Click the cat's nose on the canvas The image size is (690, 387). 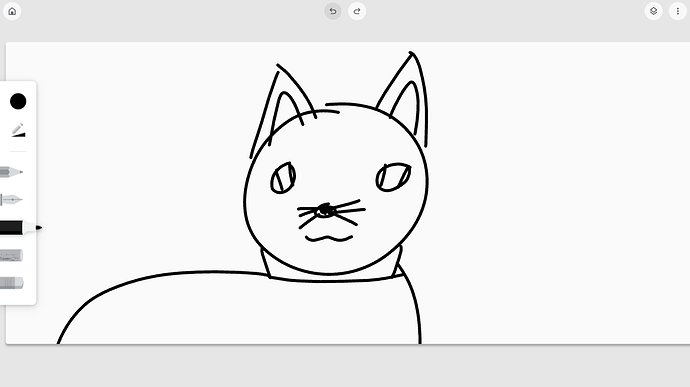pyautogui.click(x=325, y=211)
